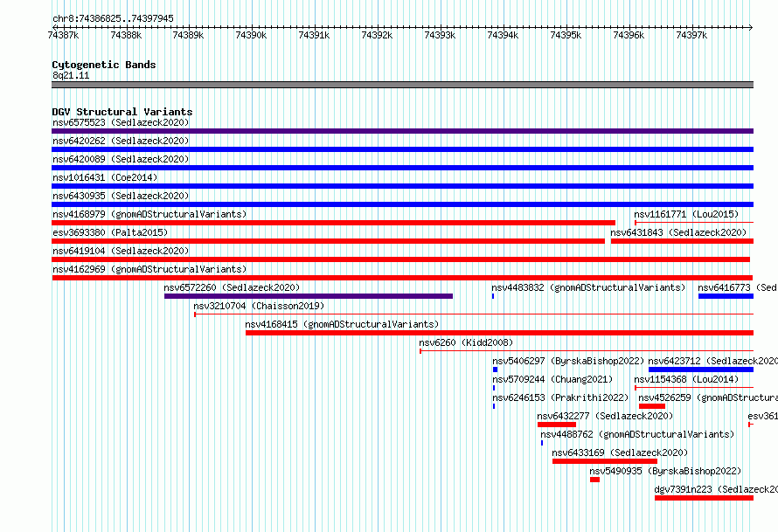This screenshot has width=778, height=532.
Task: Click nsv6430935 (Sedlazeck2020) label
Action: click(121, 196)
